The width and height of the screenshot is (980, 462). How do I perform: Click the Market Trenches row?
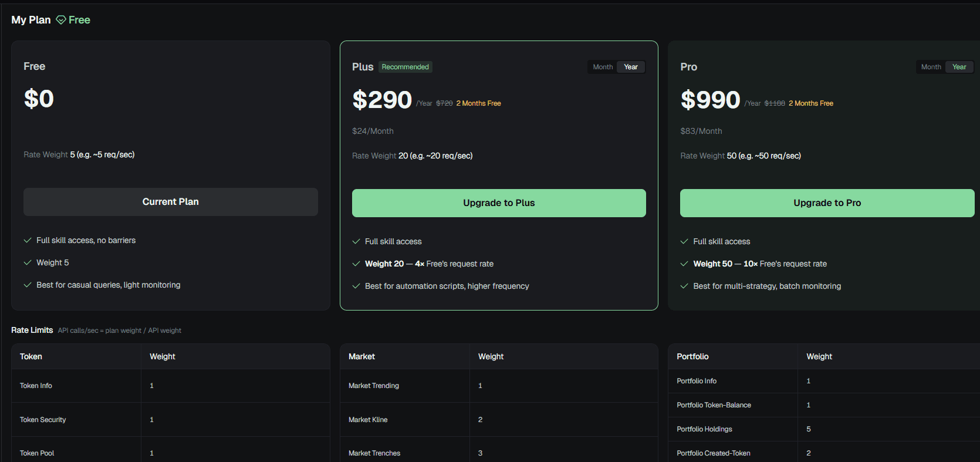(499, 450)
